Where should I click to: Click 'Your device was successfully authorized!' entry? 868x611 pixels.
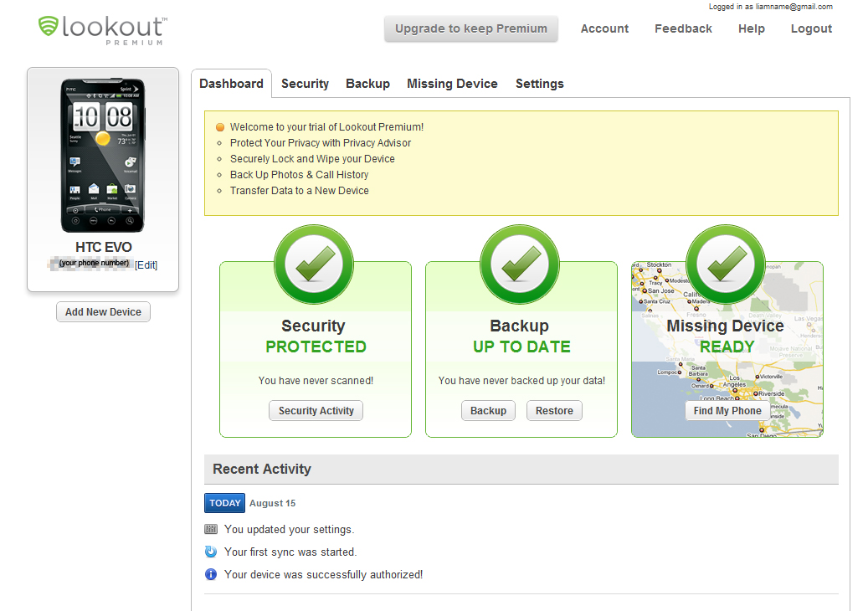pyautogui.click(x=323, y=575)
